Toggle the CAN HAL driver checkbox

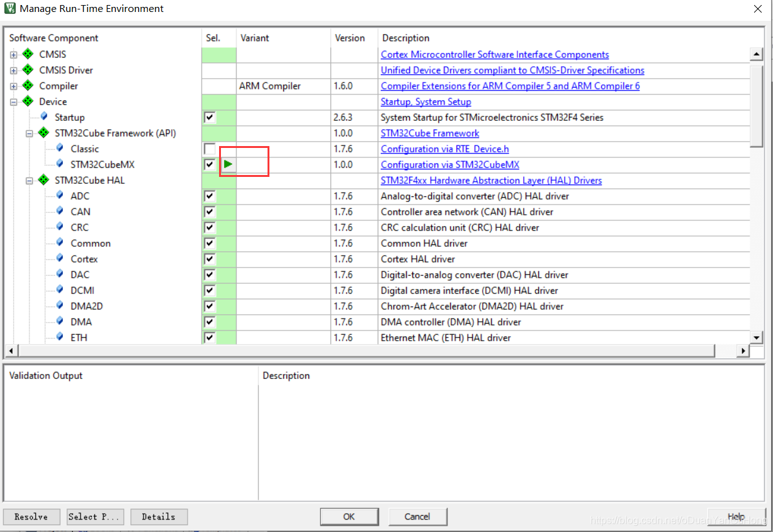pos(210,212)
